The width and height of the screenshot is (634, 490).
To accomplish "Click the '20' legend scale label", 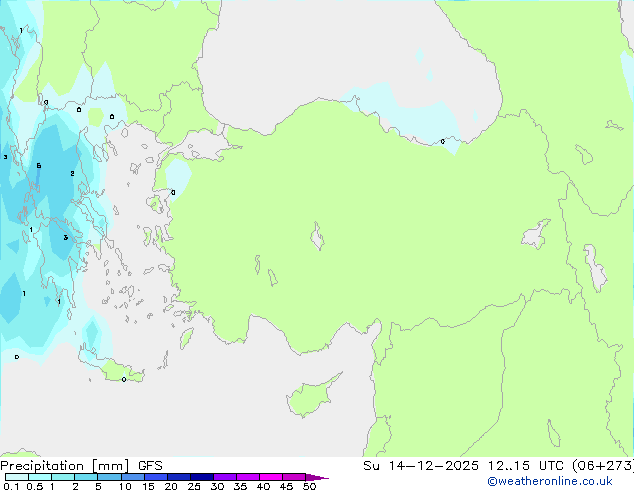I will coord(171,486).
